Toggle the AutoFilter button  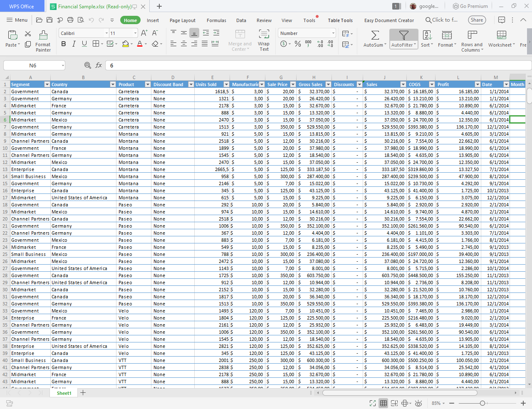click(x=403, y=39)
